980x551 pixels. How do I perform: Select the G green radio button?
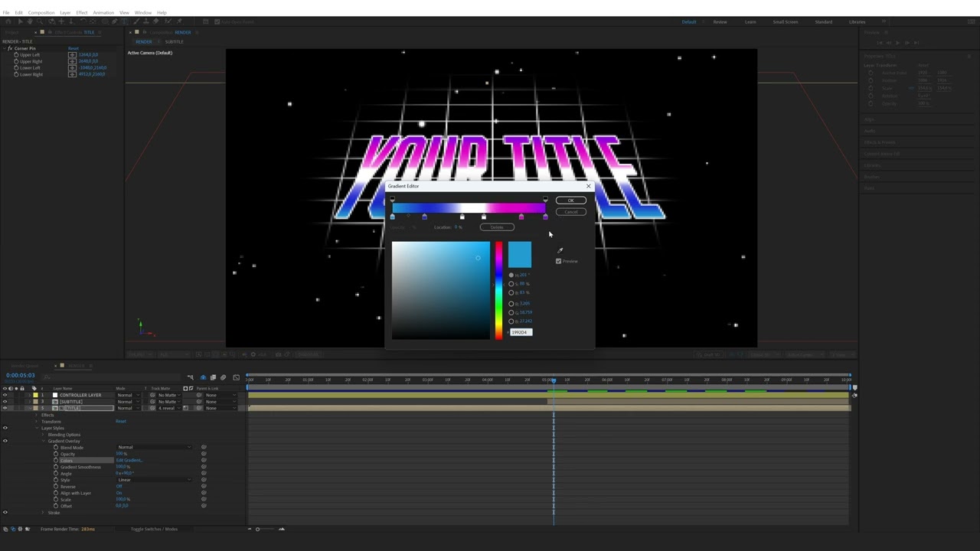(511, 312)
